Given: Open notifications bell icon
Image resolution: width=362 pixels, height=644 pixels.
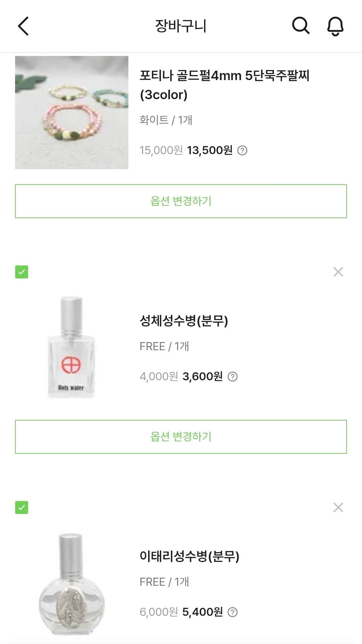Looking at the screenshot, I should pyautogui.click(x=335, y=26).
